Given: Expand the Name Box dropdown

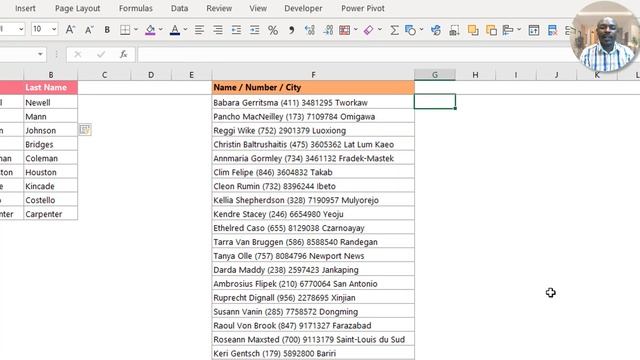Looking at the screenshot, I should 40,54.
